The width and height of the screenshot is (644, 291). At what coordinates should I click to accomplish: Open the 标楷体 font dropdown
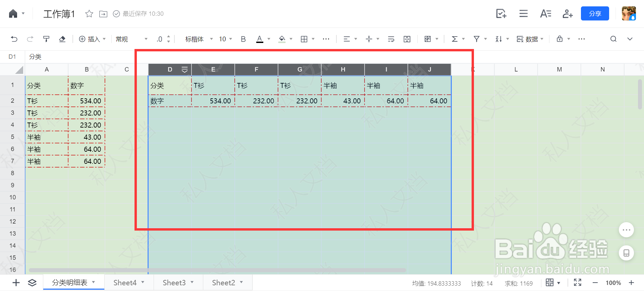(199, 39)
